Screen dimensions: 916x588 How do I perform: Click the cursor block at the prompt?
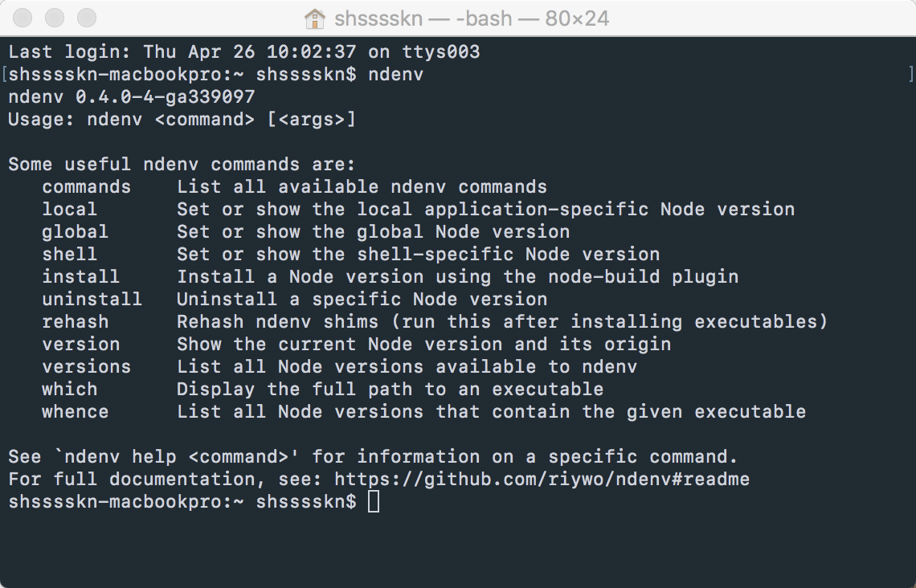pos(374,501)
